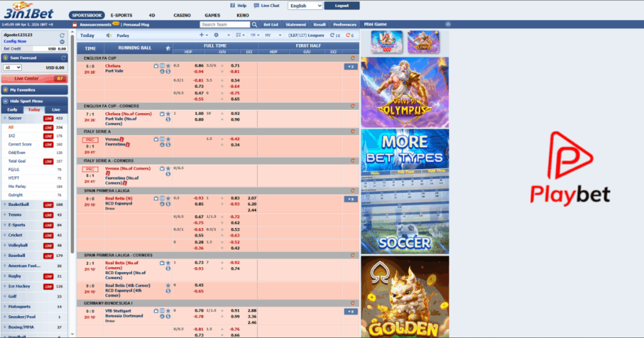Viewport: 644px width, 338px height.
Task: Click the search magnifier icon next to Search Team
Action: [255, 25]
